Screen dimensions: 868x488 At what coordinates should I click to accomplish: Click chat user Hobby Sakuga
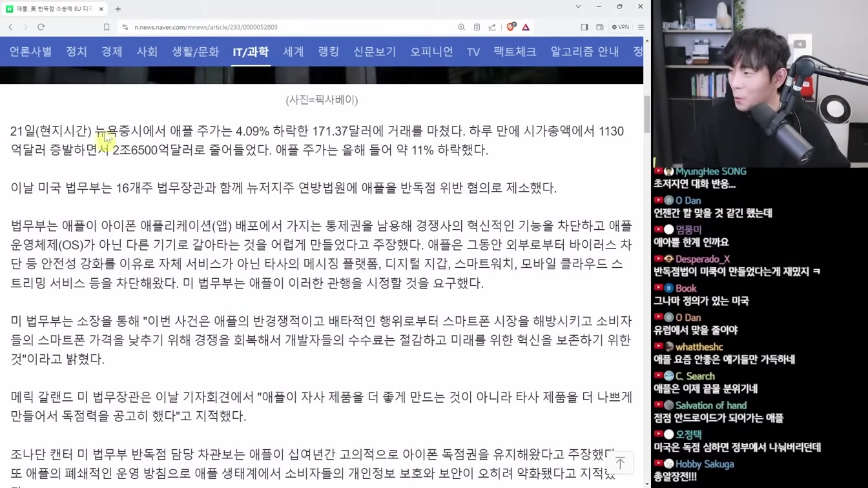coord(705,464)
